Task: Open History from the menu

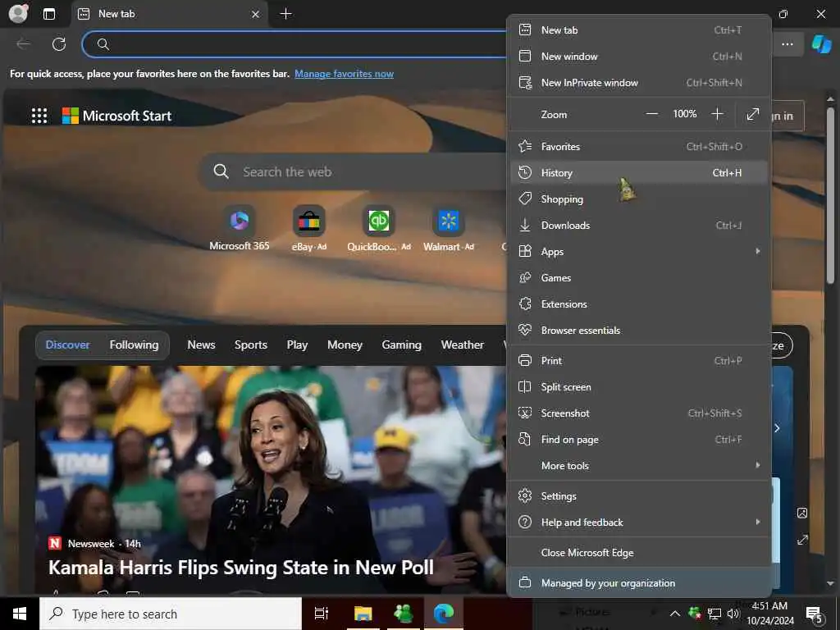Action: pyautogui.click(x=639, y=172)
